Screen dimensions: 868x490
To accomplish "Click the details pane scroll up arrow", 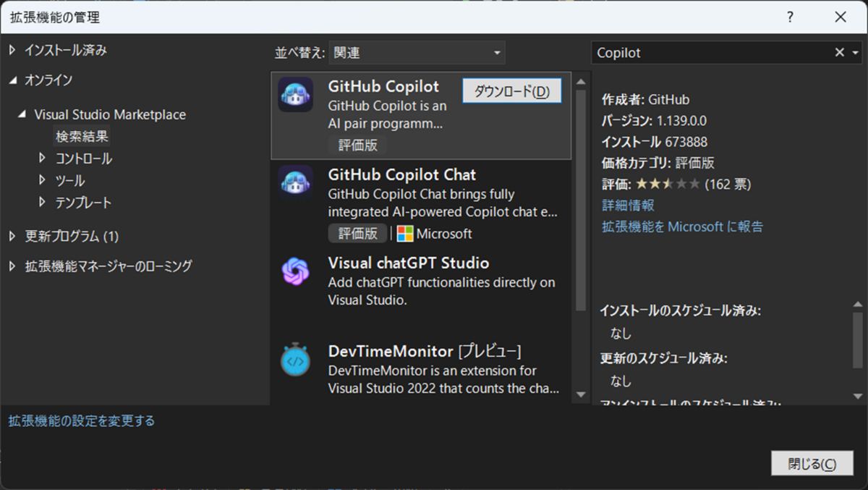I will point(858,305).
